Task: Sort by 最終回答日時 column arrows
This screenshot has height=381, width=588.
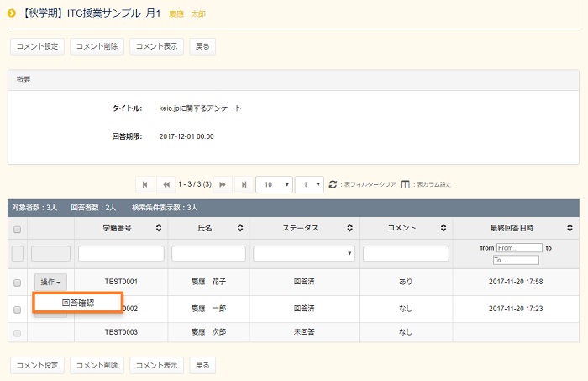Action: (570, 228)
